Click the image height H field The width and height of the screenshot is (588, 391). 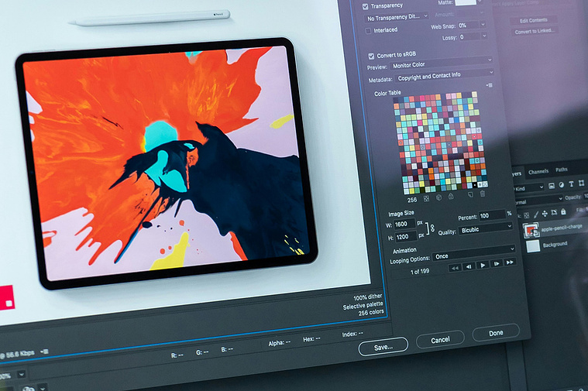(x=406, y=237)
